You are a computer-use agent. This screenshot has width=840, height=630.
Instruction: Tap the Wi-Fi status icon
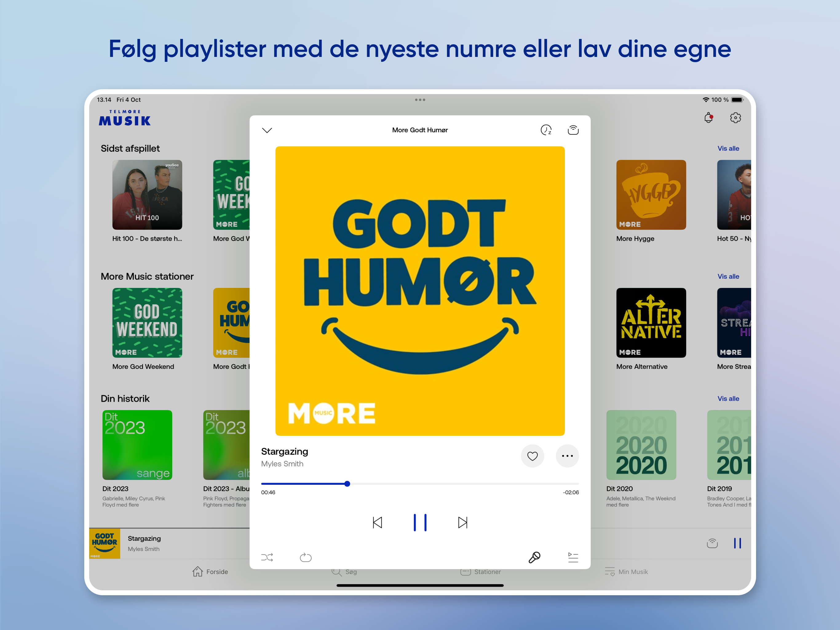point(706,100)
